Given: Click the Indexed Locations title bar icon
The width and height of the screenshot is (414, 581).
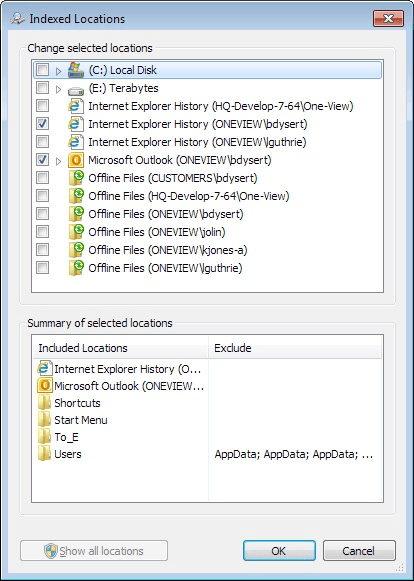Looking at the screenshot, I should pos(17,19).
